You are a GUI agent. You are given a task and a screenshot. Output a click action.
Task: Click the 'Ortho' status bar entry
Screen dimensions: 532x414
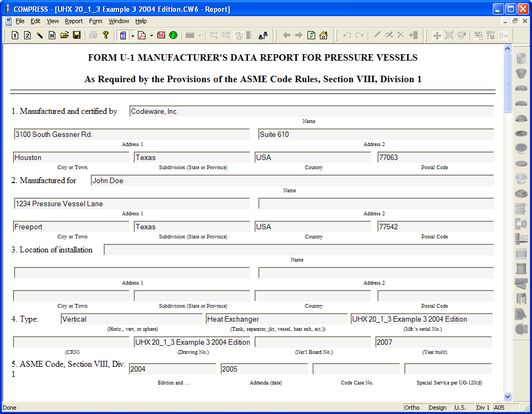(x=414, y=408)
